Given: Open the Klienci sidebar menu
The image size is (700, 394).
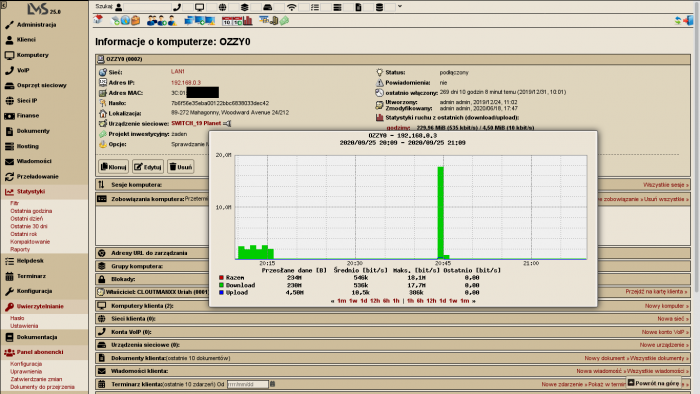Looking at the screenshot, I should (x=44, y=40).
